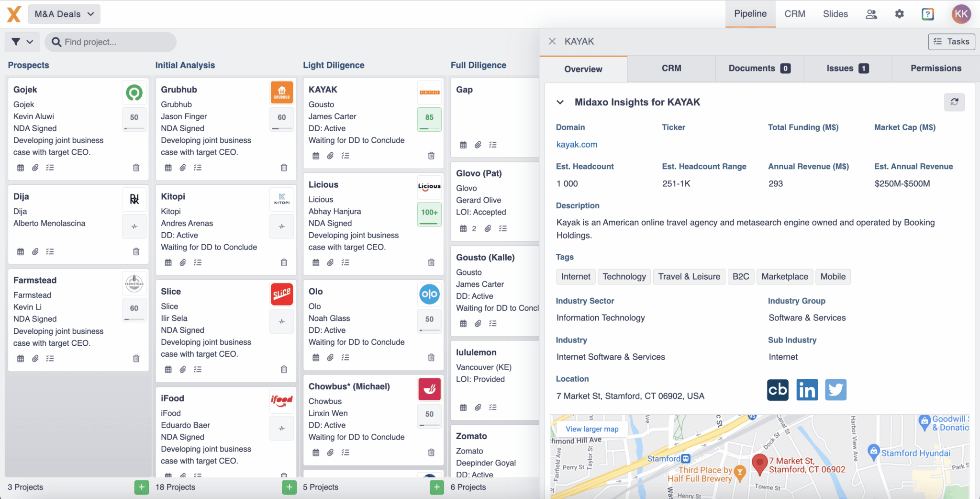The height and width of the screenshot is (499, 980).
Task: Open the Slides tab
Action: click(835, 14)
